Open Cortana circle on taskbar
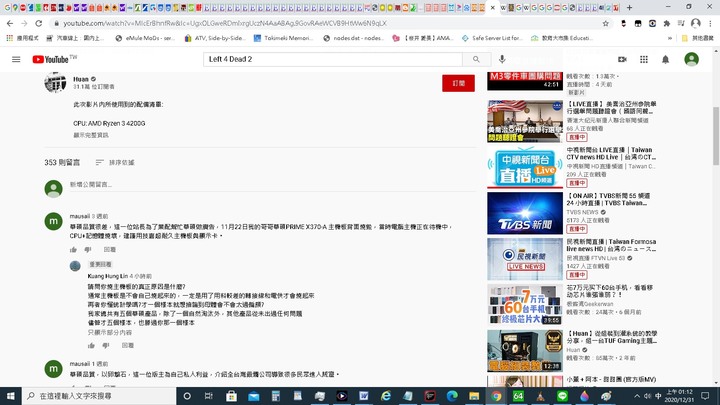 click(x=187, y=396)
